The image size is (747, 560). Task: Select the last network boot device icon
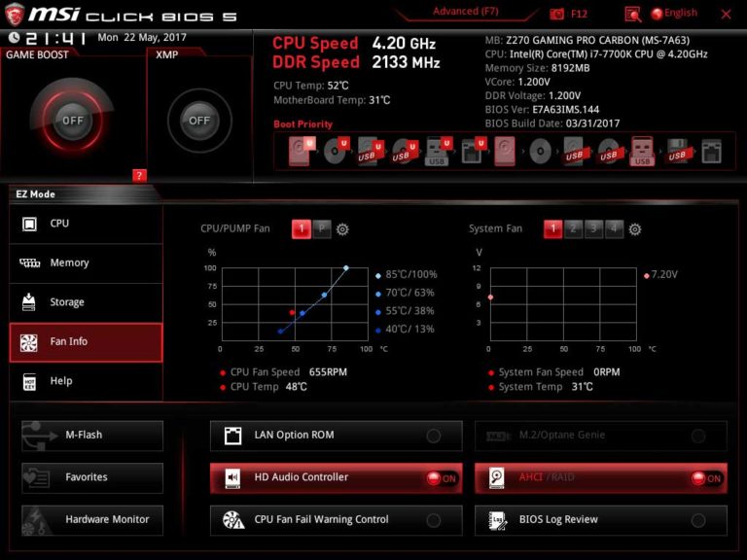click(x=711, y=152)
